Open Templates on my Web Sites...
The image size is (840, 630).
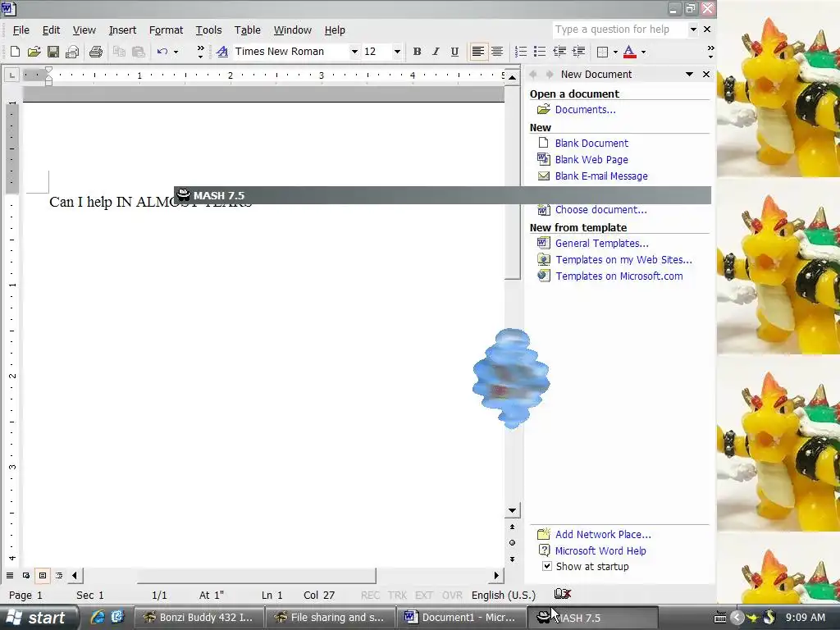pyautogui.click(x=623, y=260)
